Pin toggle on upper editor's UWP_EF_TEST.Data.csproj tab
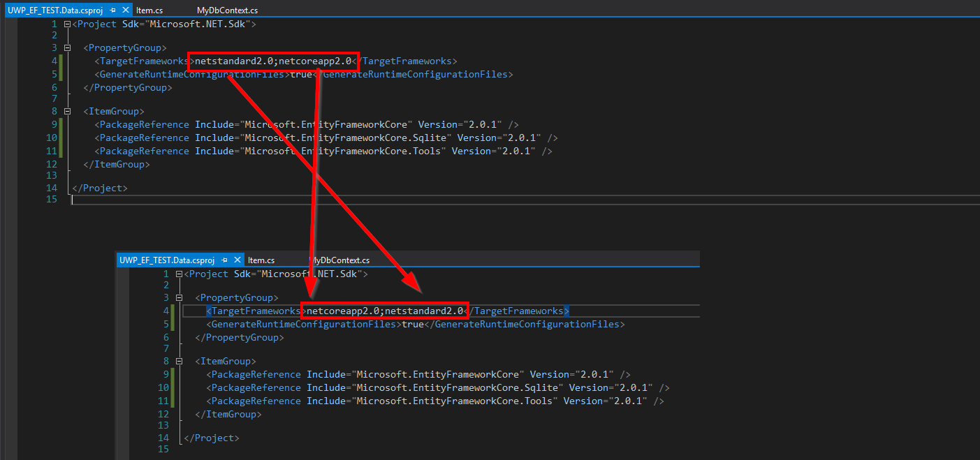Viewport: 980px width, 460px height. [113, 11]
